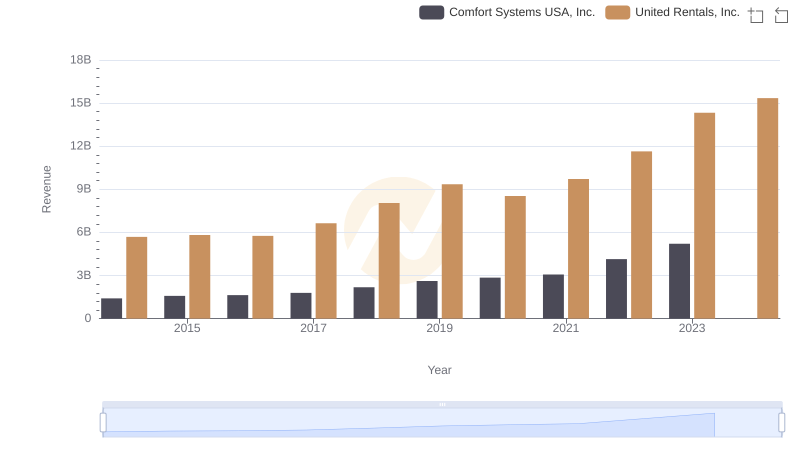The width and height of the screenshot is (800, 461).
Task: Select the Comfort Systems 2020 dark bar
Action: click(490, 298)
